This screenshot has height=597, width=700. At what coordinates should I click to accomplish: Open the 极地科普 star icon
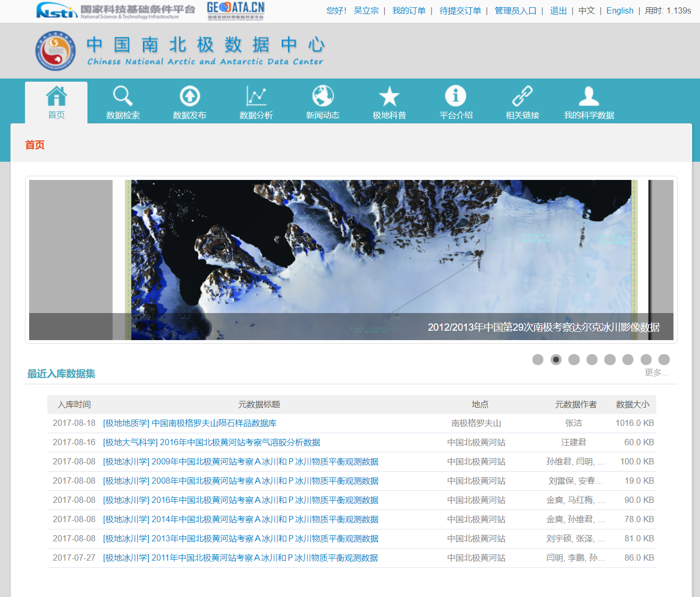tap(389, 96)
